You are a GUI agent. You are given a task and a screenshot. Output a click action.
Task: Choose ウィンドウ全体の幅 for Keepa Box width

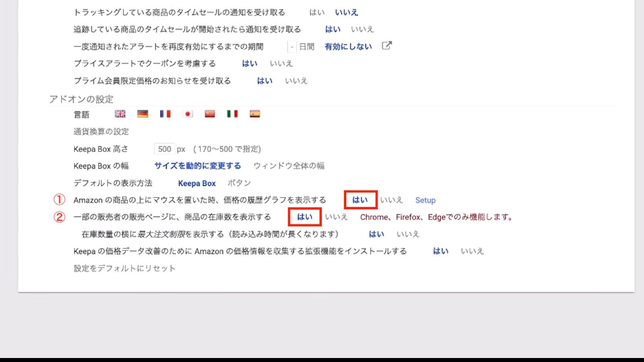[x=289, y=166]
